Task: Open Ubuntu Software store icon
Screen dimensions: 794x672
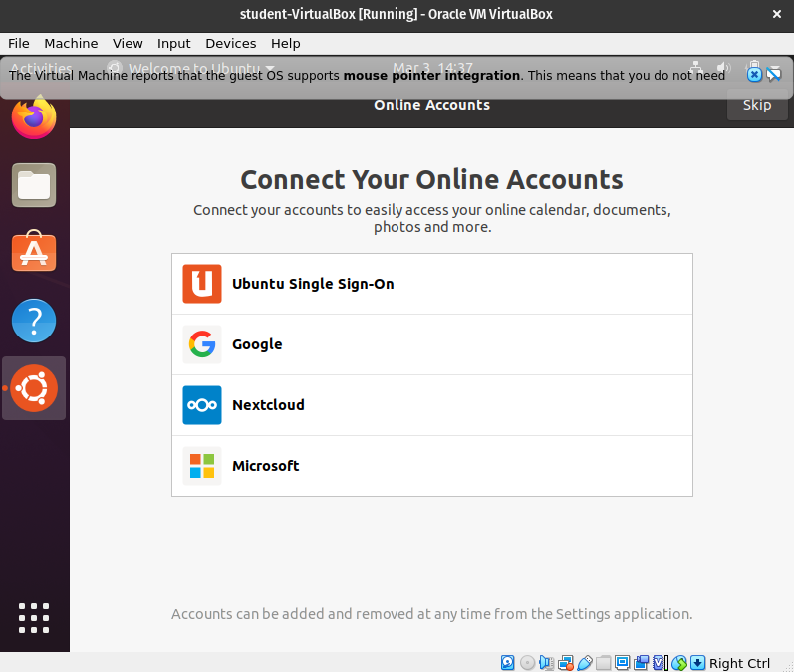Action: click(x=34, y=253)
